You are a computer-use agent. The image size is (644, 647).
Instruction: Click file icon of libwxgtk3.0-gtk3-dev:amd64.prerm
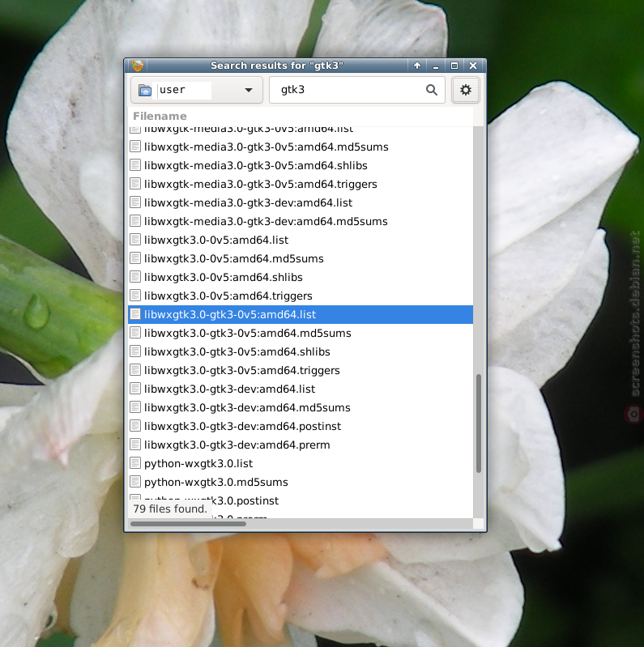[135, 445]
